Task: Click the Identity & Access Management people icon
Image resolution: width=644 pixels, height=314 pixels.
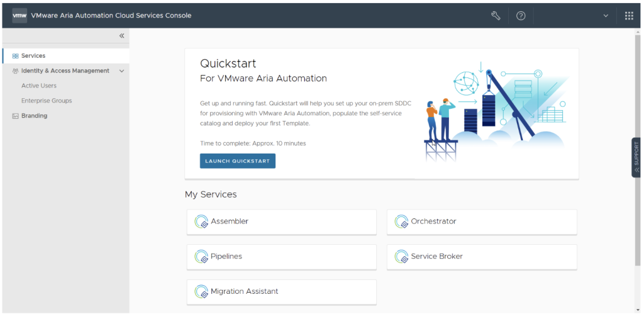Action: click(15, 70)
